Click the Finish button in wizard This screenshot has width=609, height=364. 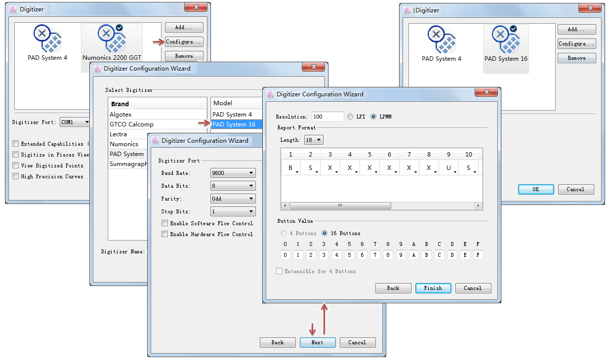tap(433, 288)
